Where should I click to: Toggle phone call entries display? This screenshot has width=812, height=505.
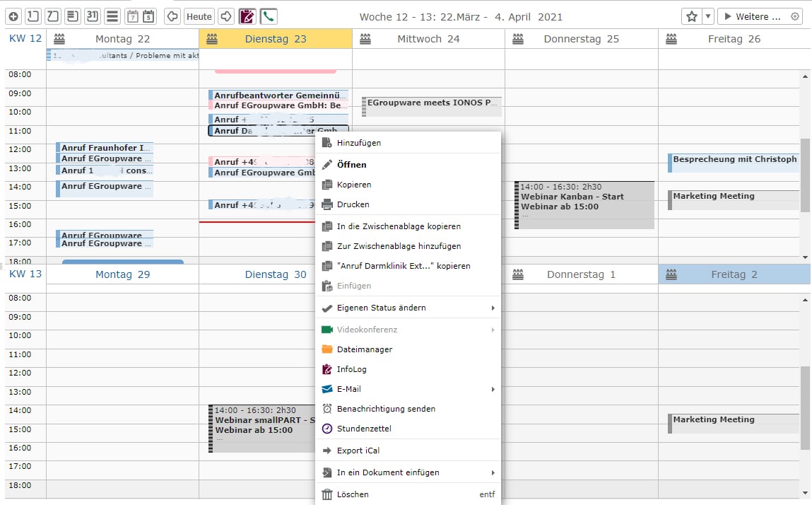(x=269, y=16)
